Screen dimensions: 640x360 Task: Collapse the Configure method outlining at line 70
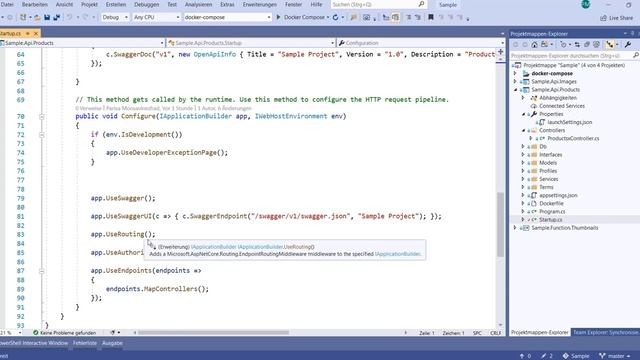[42, 117]
